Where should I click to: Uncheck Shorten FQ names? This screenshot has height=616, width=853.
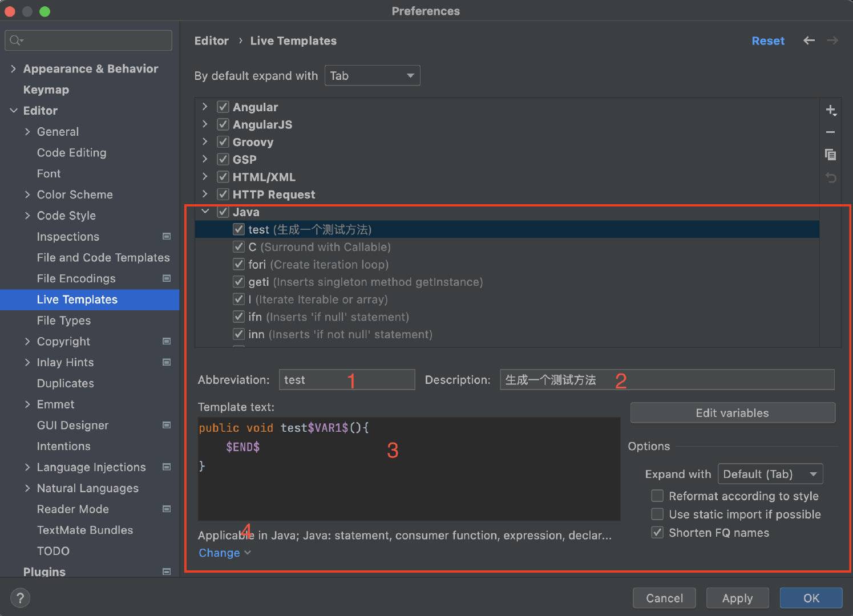pos(657,532)
